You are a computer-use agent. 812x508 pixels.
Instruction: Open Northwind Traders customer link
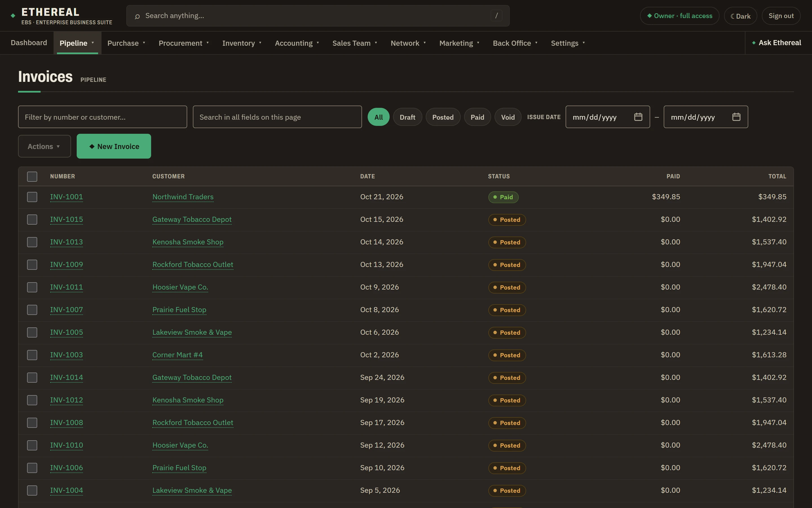pyautogui.click(x=183, y=197)
